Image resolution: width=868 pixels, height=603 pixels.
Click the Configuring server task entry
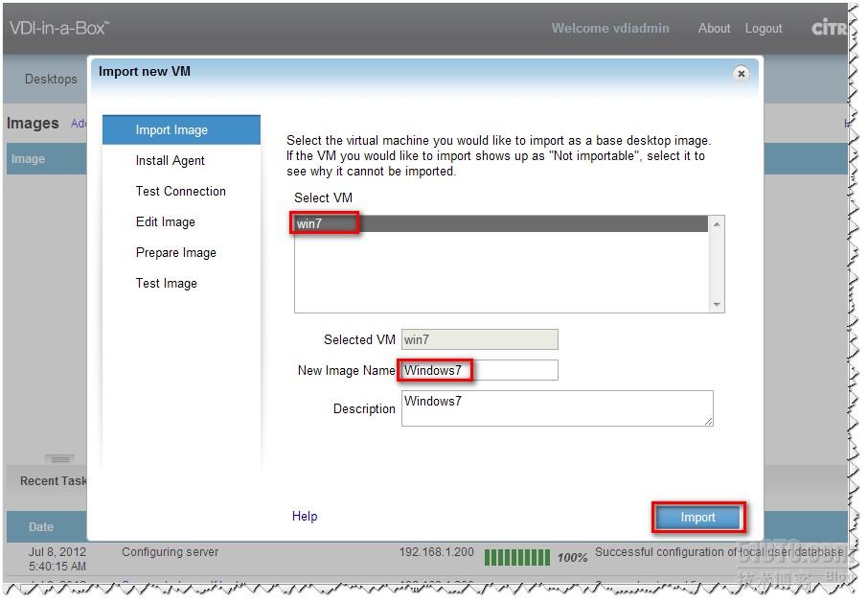point(170,552)
